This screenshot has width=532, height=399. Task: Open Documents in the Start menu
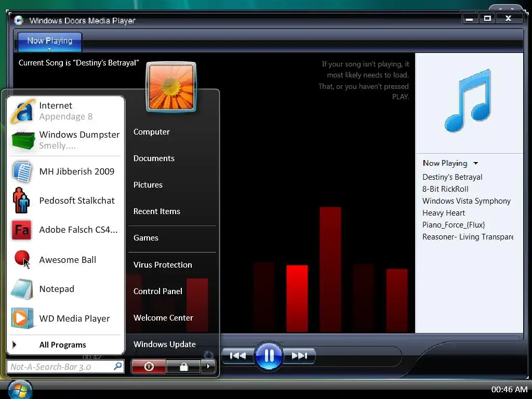[154, 158]
